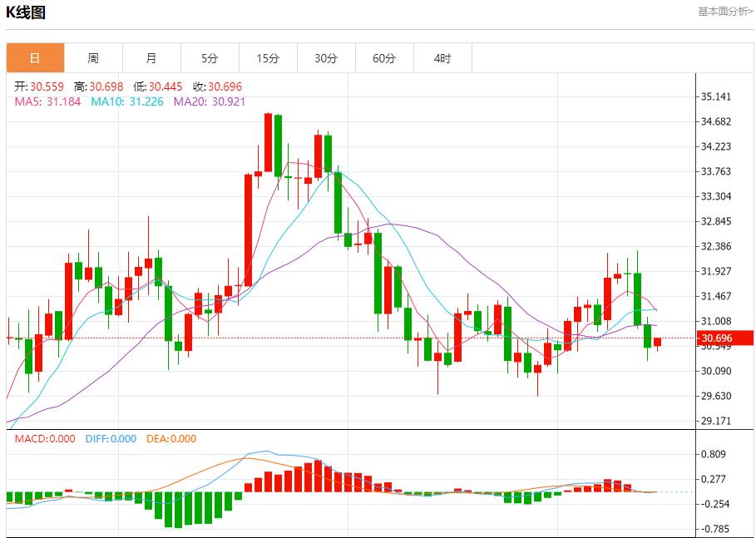Screen dimensions: 756x538
Task: Select the 日 daily chart tab
Action: pyautogui.click(x=35, y=58)
